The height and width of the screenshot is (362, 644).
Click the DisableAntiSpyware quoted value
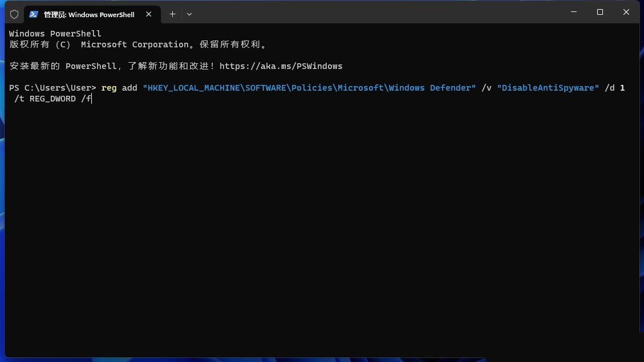pos(547,88)
